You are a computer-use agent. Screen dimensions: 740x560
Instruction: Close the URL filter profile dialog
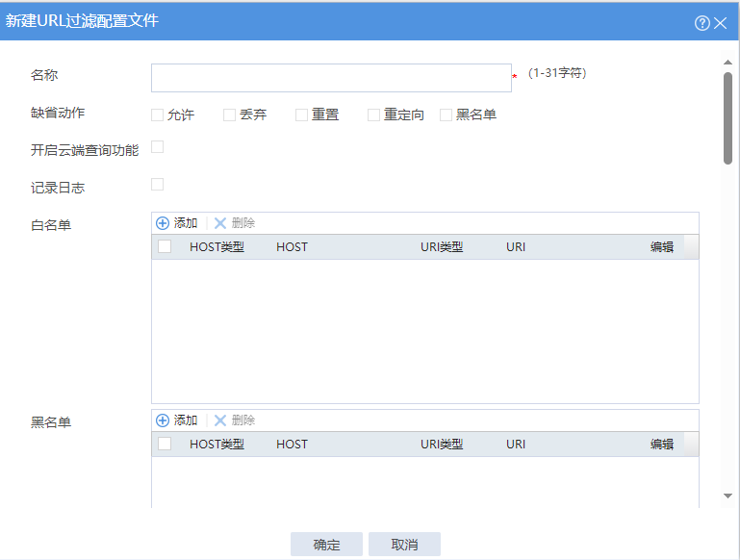click(x=720, y=23)
